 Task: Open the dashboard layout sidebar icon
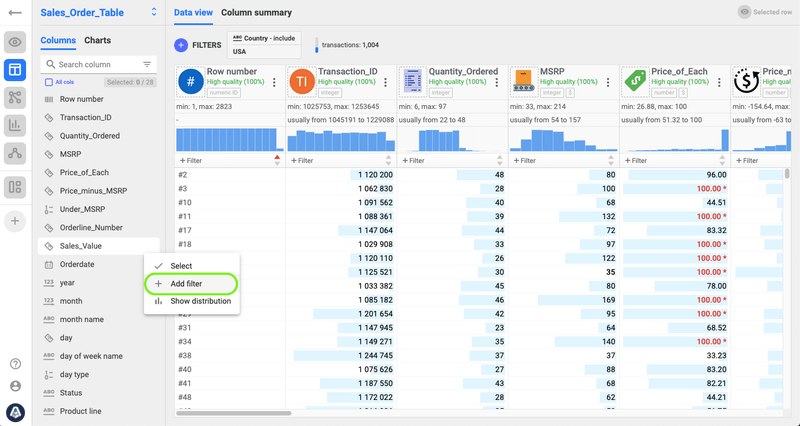(x=15, y=187)
